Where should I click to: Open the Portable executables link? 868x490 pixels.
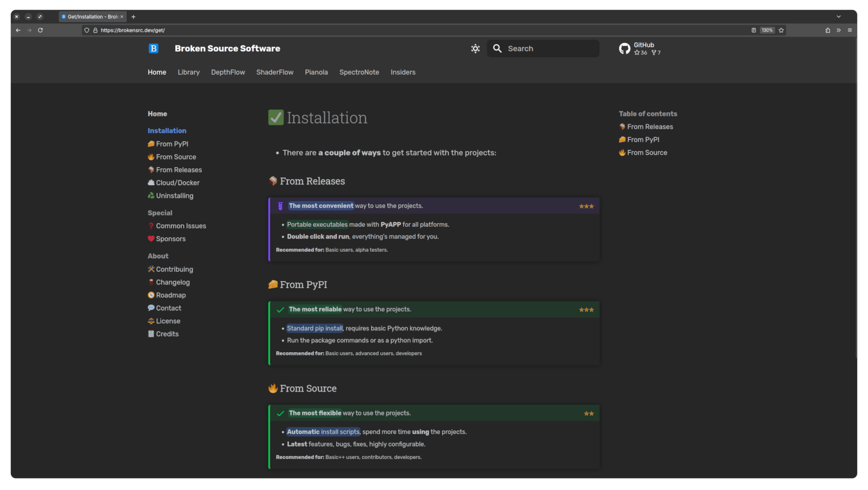click(x=317, y=225)
